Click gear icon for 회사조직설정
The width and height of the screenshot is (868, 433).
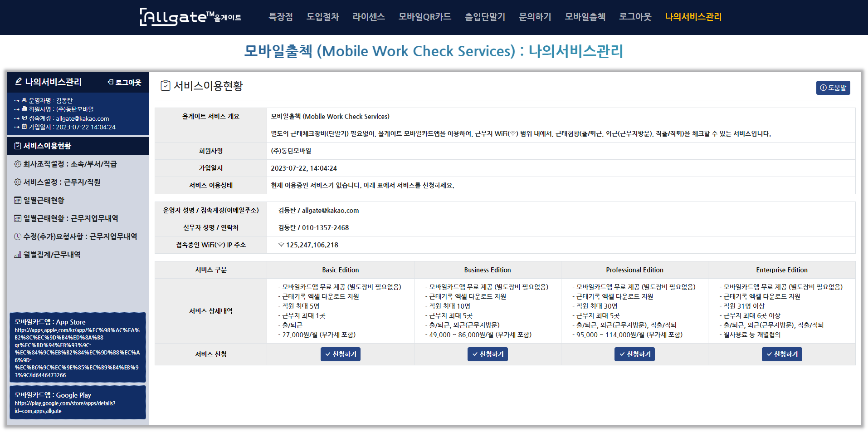point(18,164)
